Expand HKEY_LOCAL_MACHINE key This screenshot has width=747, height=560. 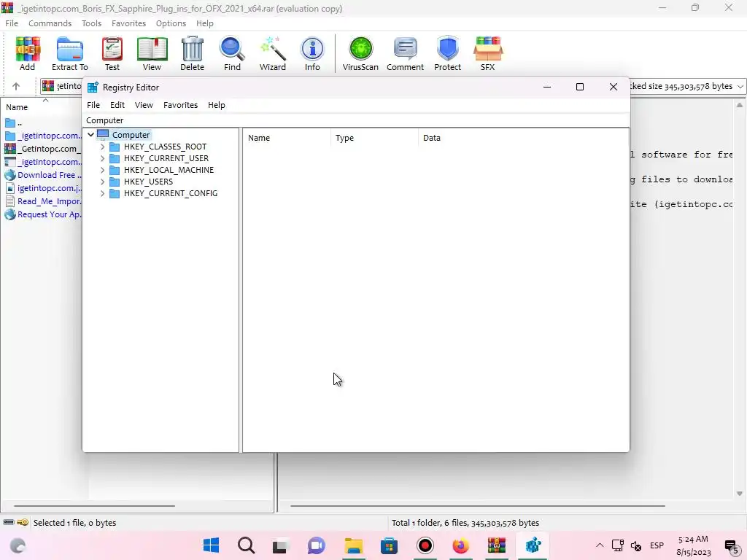pos(102,170)
